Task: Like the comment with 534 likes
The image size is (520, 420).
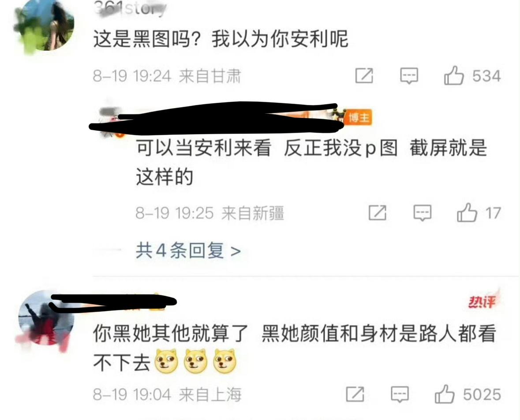Action: 454,75
